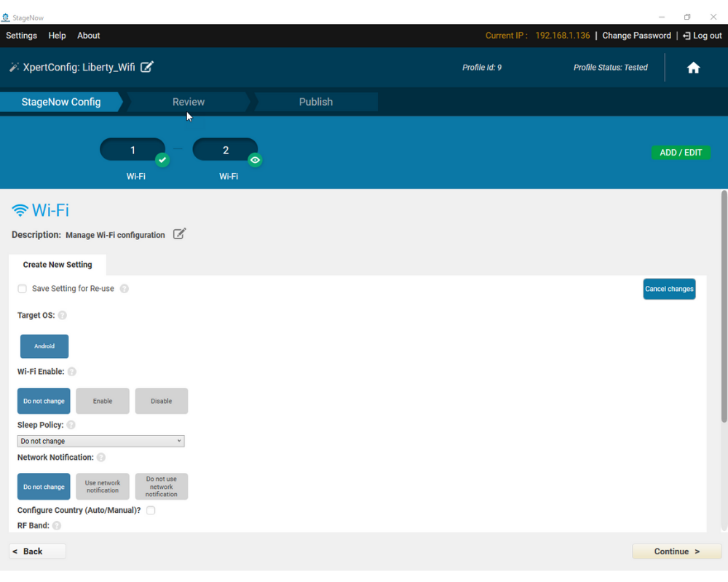This screenshot has width=728, height=582.
Task: Click the ADD / EDIT button
Action: [x=680, y=153]
